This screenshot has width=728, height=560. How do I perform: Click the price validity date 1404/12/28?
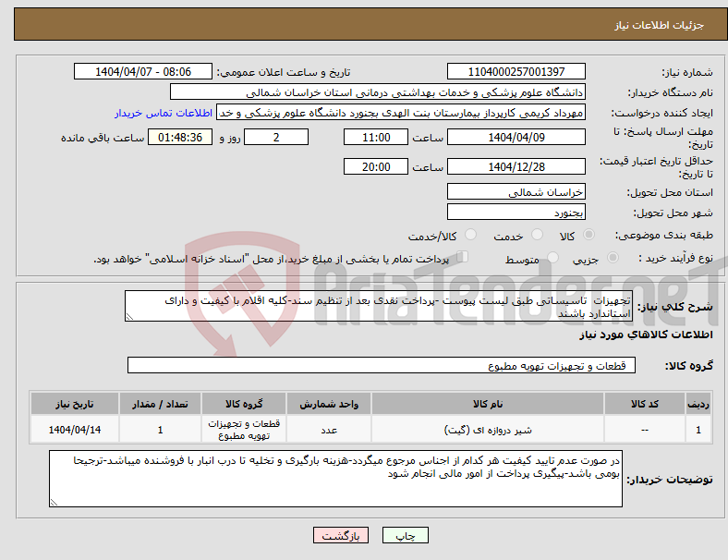pyautogui.click(x=516, y=166)
